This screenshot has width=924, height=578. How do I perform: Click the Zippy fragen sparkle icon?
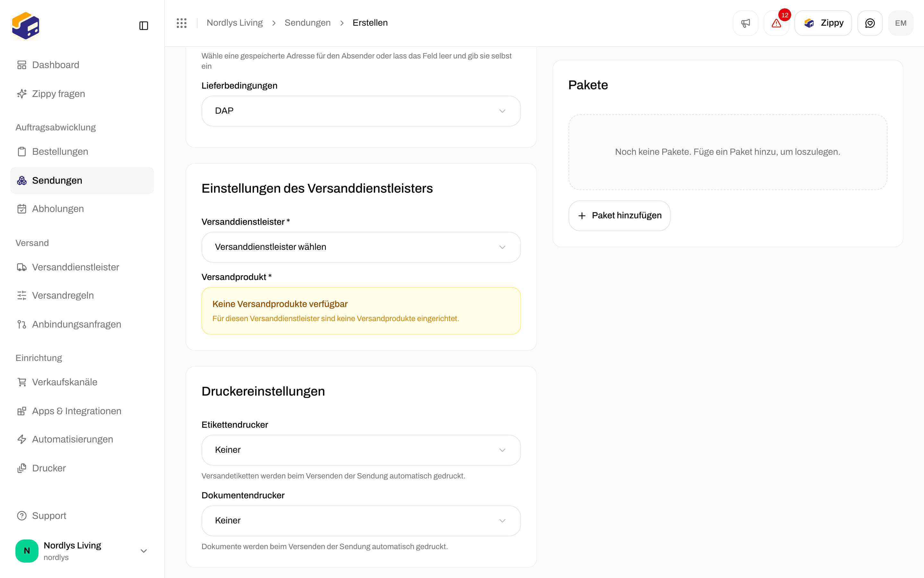[22, 94]
